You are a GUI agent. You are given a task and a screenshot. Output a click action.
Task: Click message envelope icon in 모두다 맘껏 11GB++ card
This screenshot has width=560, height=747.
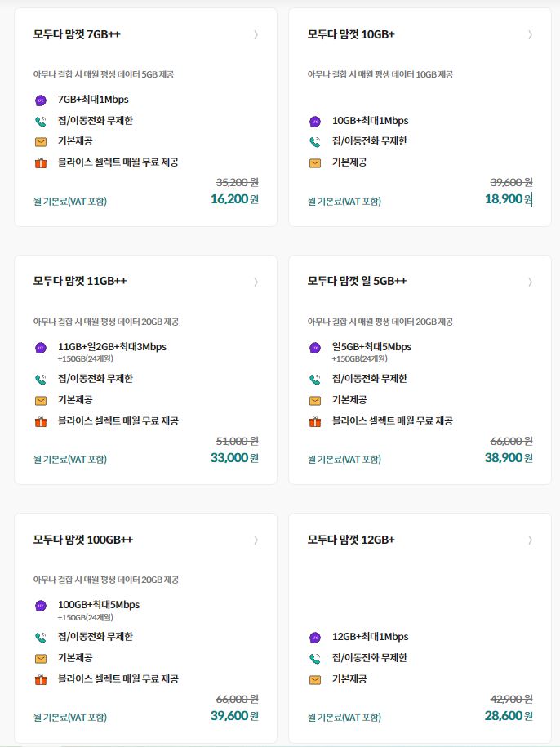(41, 400)
